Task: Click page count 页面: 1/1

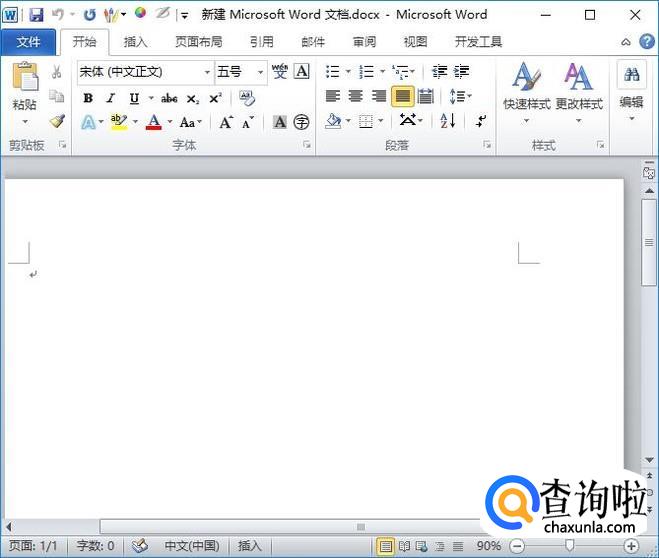Action: tap(33, 546)
